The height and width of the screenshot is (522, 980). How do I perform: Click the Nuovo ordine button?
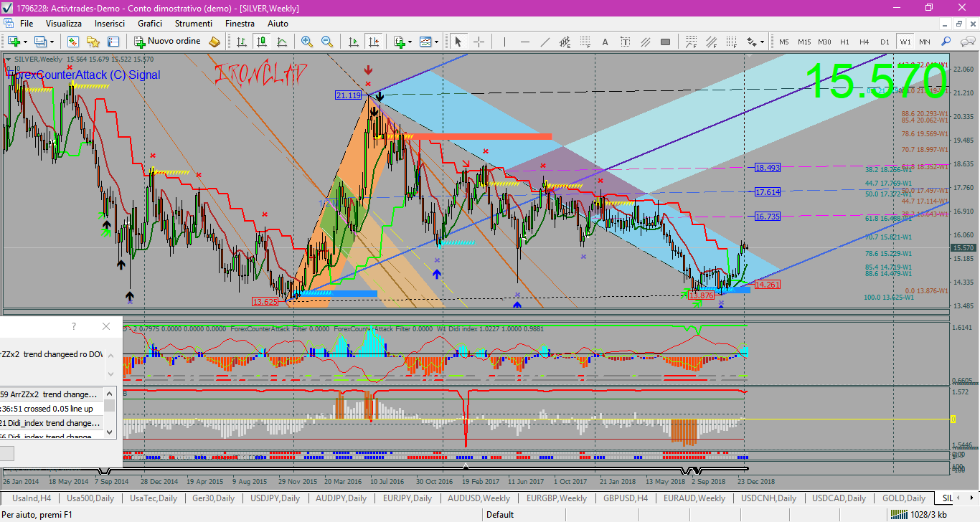tap(167, 42)
